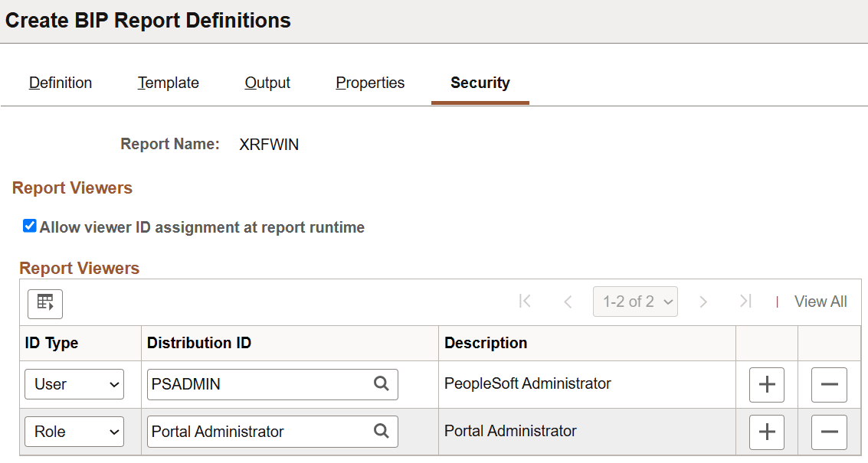
Task: Add a new row below the User entry
Action: [x=766, y=384]
